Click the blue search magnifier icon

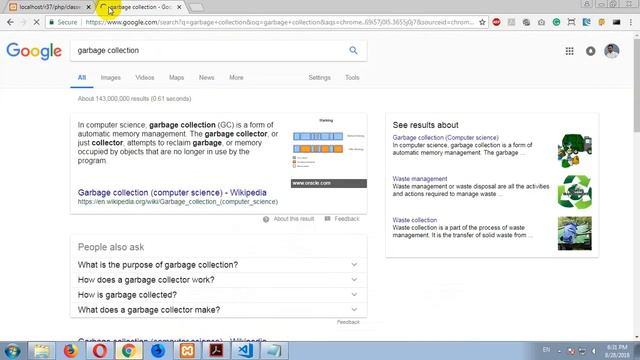pos(353,50)
